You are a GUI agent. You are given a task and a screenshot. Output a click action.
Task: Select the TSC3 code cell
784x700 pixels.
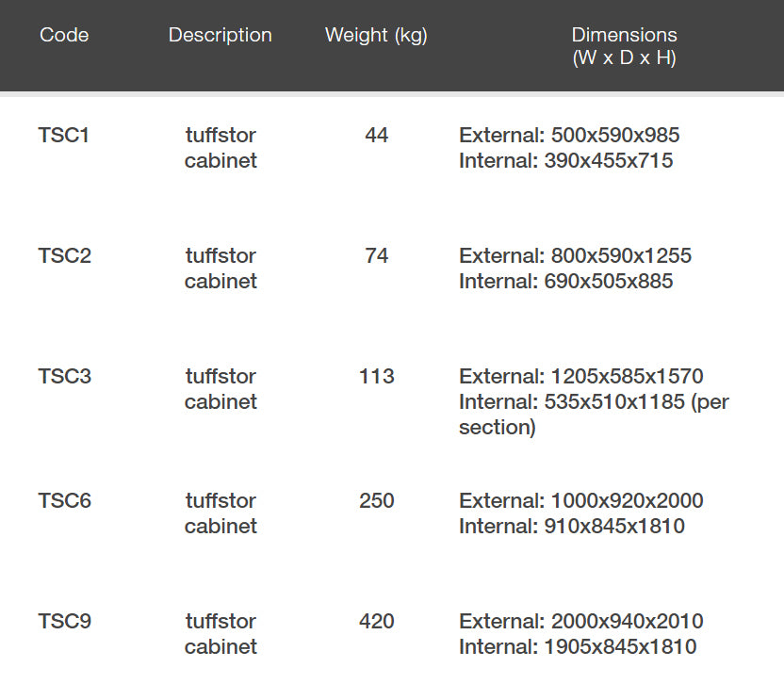point(64,377)
